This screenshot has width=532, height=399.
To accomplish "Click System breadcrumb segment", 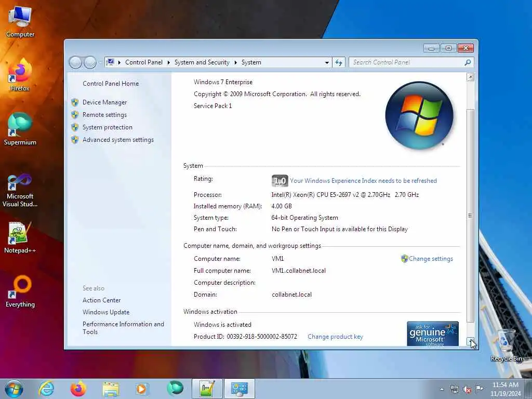I will coord(251,62).
